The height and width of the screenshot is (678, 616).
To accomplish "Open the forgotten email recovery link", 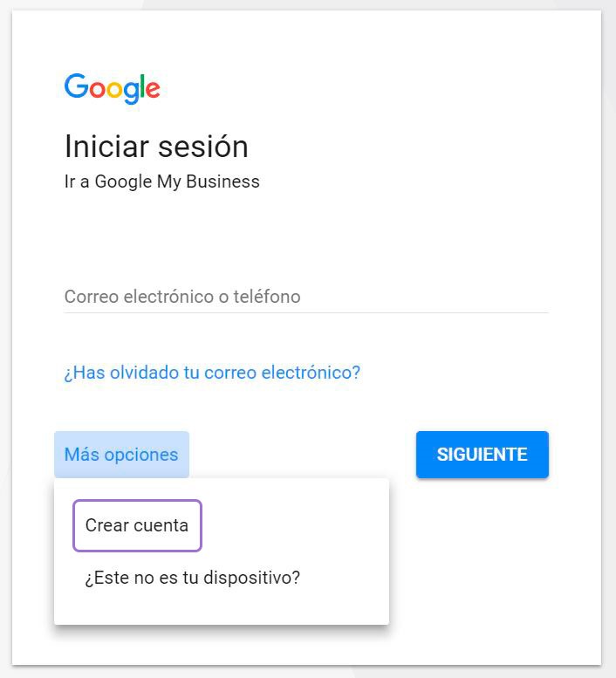I will tap(212, 373).
